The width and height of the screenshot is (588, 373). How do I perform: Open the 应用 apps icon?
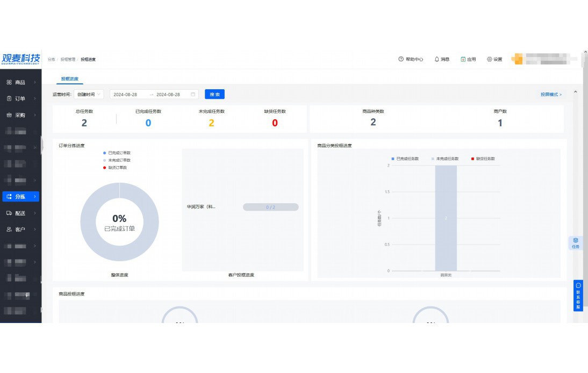[x=463, y=59]
